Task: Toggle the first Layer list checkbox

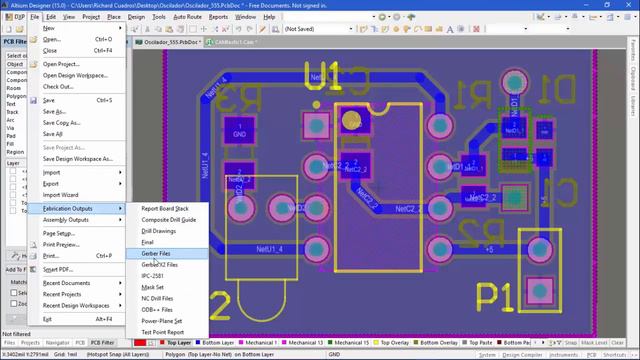Action: [13, 171]
